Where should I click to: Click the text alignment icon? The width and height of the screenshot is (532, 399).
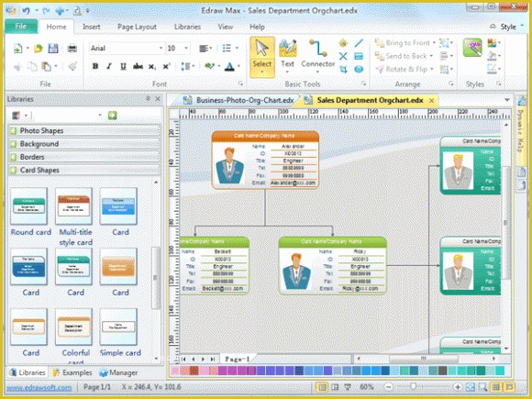[x=204, y=49]
